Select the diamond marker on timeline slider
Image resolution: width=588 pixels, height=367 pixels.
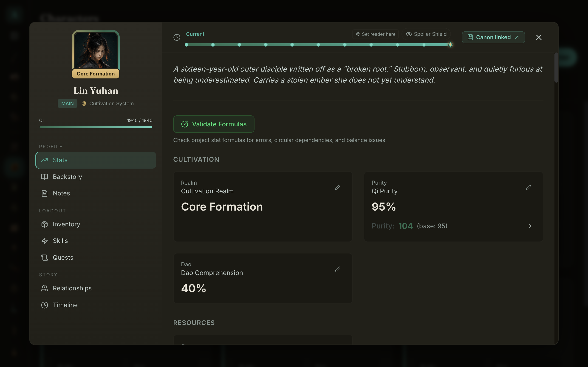[x=450, y=45]
